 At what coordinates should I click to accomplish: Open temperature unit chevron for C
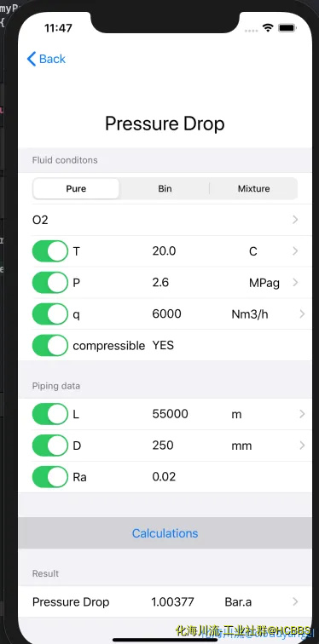295,251
